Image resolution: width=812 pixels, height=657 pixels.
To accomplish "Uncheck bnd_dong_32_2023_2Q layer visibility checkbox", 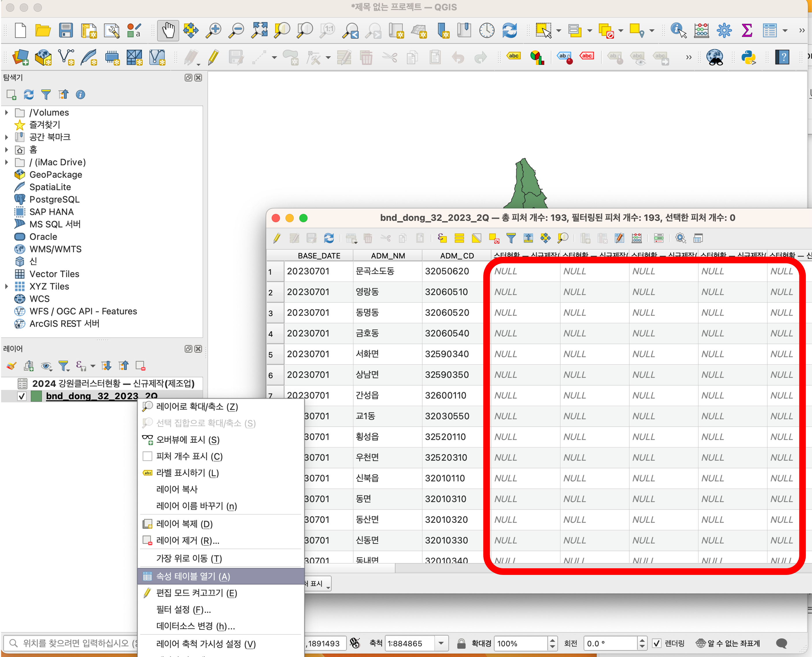I will [22, 396].
